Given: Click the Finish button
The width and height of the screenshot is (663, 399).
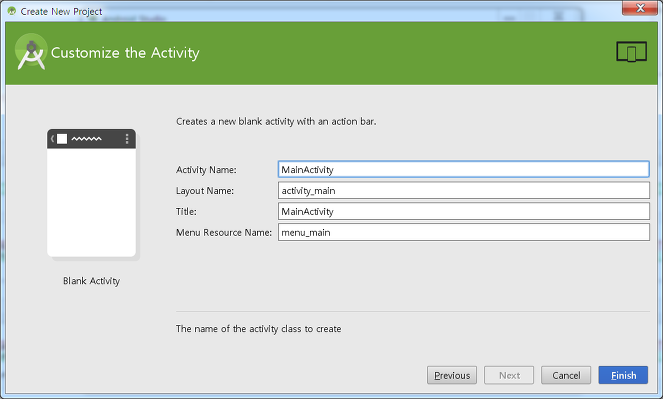Looking at the screenshot, I should click(x=623, y=375).
